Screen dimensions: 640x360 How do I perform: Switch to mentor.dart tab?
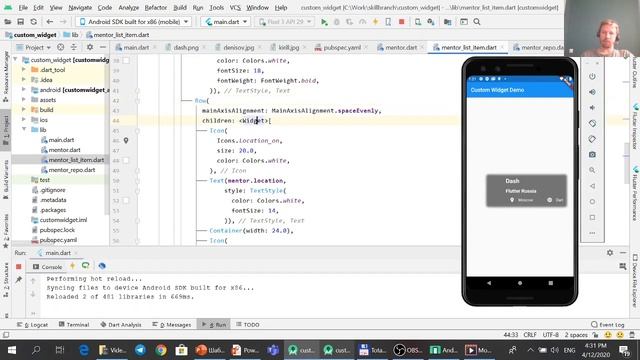[x=401, y=47]
